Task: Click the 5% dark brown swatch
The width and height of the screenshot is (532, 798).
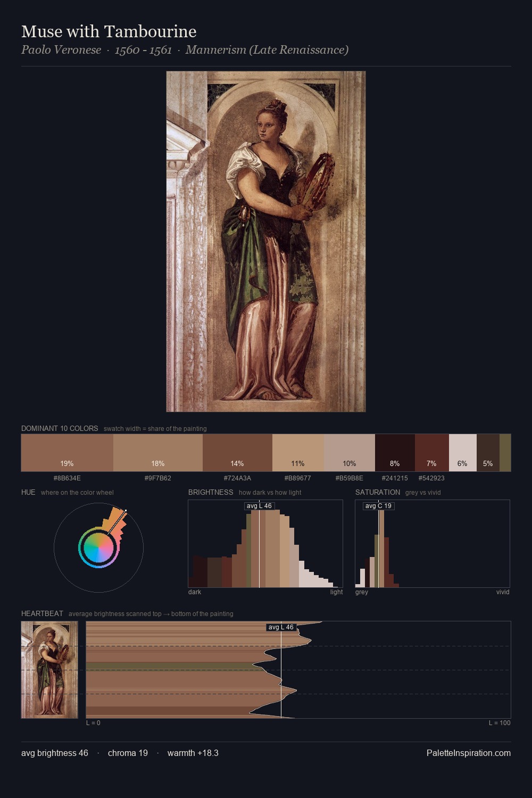Action: pos(488,453)
